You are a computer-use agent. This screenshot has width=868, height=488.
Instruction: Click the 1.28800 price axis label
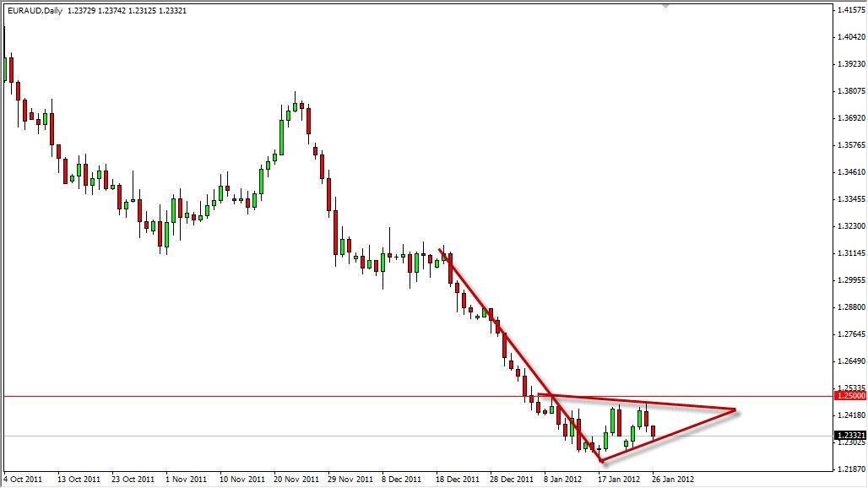tap(851, 307)
